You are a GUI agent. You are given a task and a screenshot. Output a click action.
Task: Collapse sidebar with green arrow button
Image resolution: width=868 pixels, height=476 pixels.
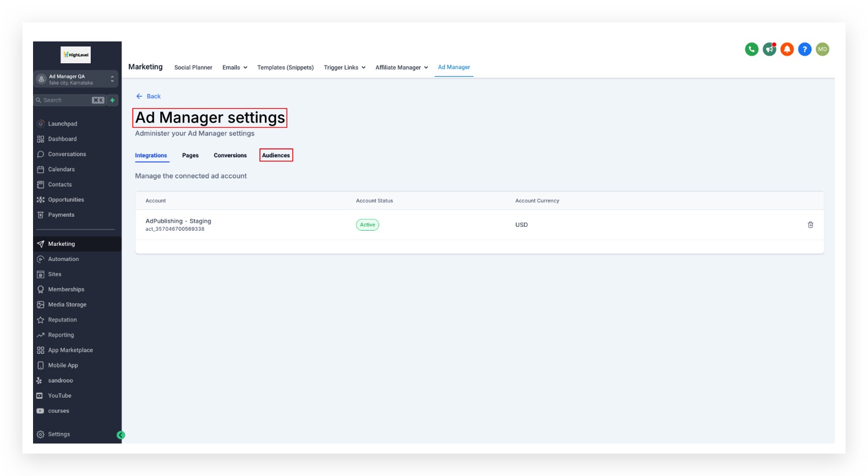click(120, 435)
